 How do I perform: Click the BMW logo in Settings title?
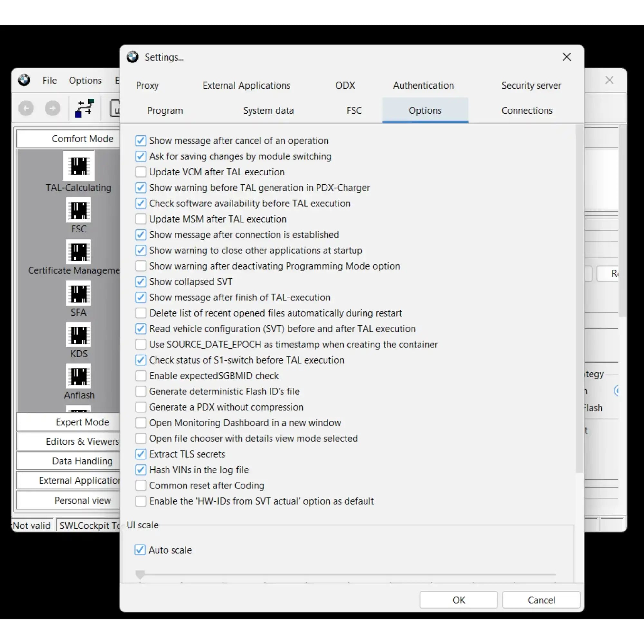132,57
